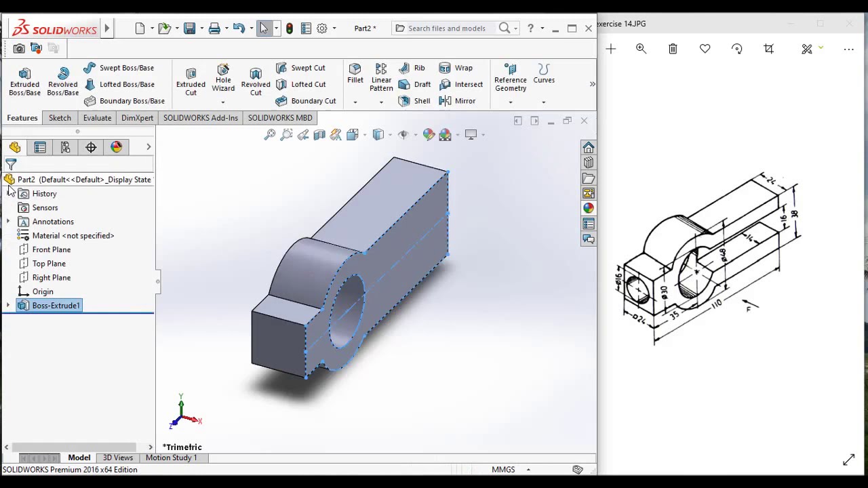Open the units MMGS dropdown
Viewport: 868px width, 488px height.
(x=528, y=470)
